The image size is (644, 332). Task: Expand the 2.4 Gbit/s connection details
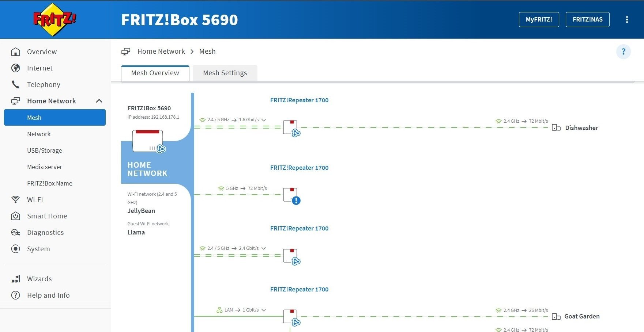tap(264, 248)
